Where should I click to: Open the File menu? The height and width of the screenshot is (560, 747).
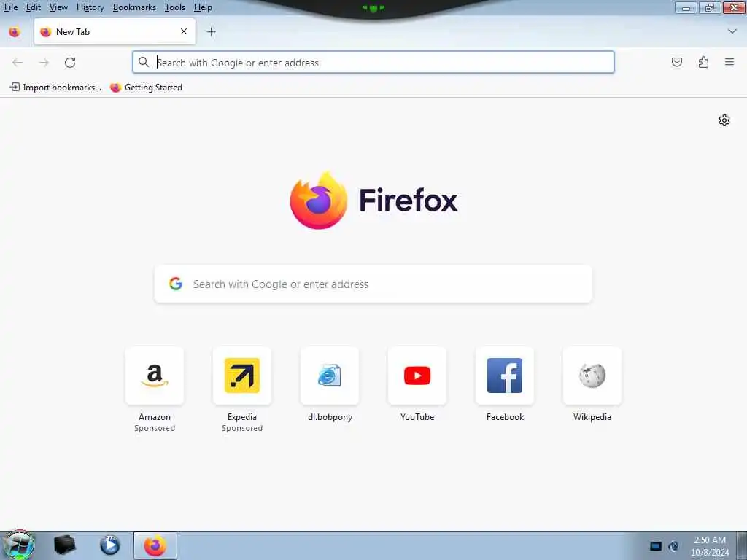point(10,7)
